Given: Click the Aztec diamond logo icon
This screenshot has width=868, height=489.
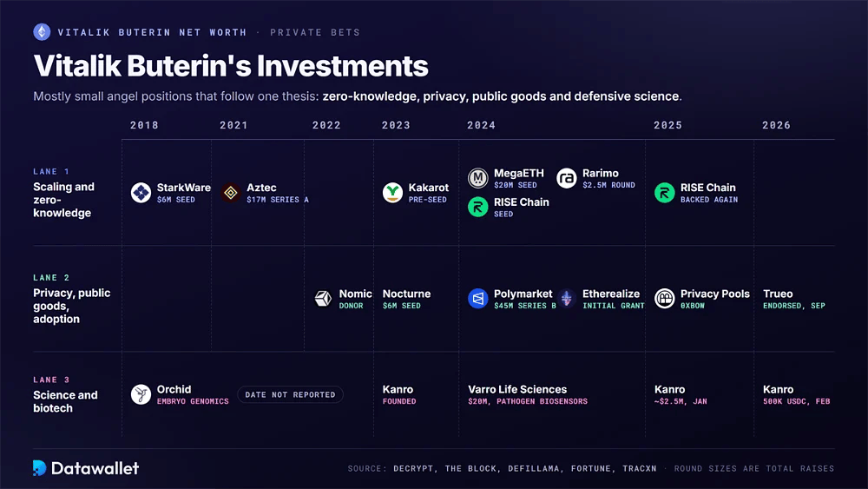Looking at the screenshot, I should pyautogui.click(x=230, y=193).
